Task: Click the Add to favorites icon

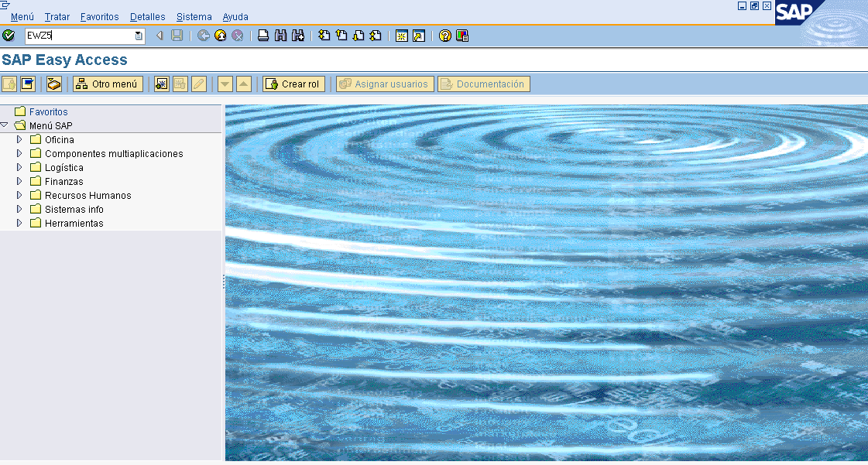Action: [x=162, y=84]
